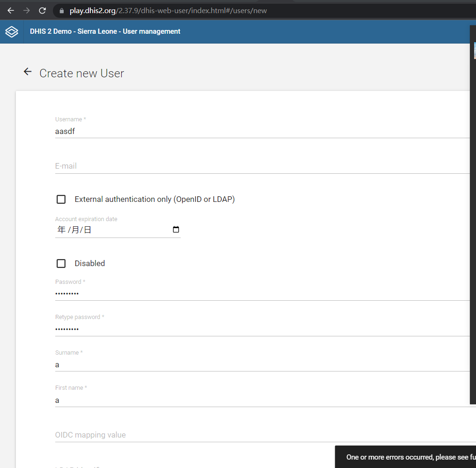Screen dimensions: 476x468
Task: Open the calendar picker for expiration date
Action: 176,230
